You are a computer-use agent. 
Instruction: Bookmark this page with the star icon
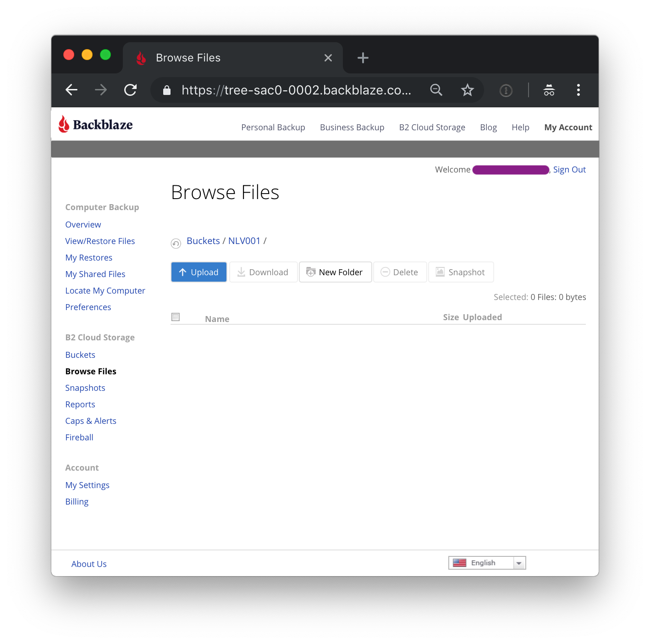tap(467, 90)
